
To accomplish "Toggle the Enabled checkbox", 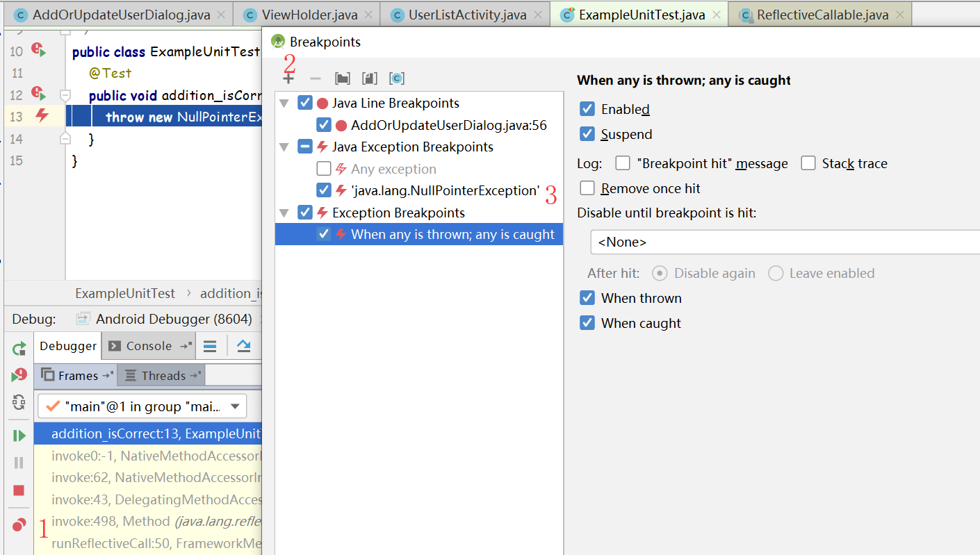I will click(x=587, y=109).
